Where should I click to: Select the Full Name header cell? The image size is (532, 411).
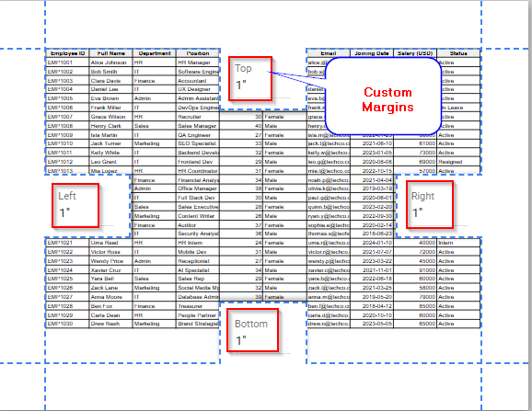(x=111, y=53)
